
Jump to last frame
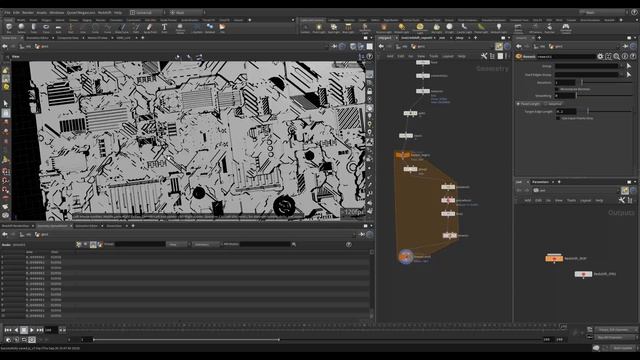(x=40, y=330)
